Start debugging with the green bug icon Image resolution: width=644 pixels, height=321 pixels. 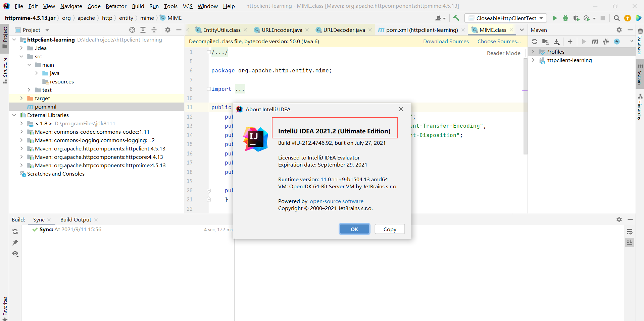pyautogui.click(x=565, y=18)
